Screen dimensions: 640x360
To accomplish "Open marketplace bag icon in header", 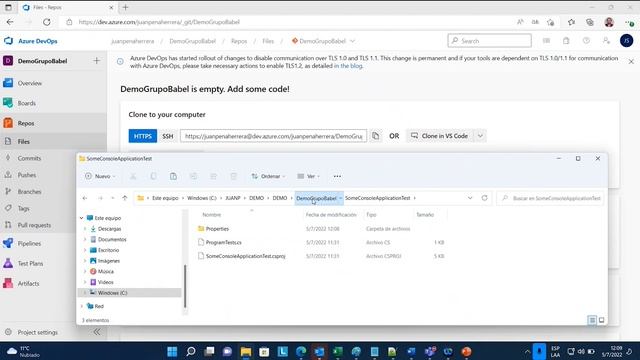I will [x=566, y=41].
